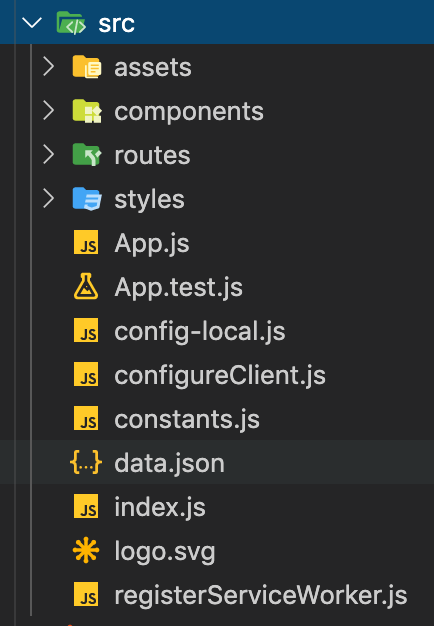Viewport: 434px width, 626px height.
Task: Open the App.js file
Action: 152,243
